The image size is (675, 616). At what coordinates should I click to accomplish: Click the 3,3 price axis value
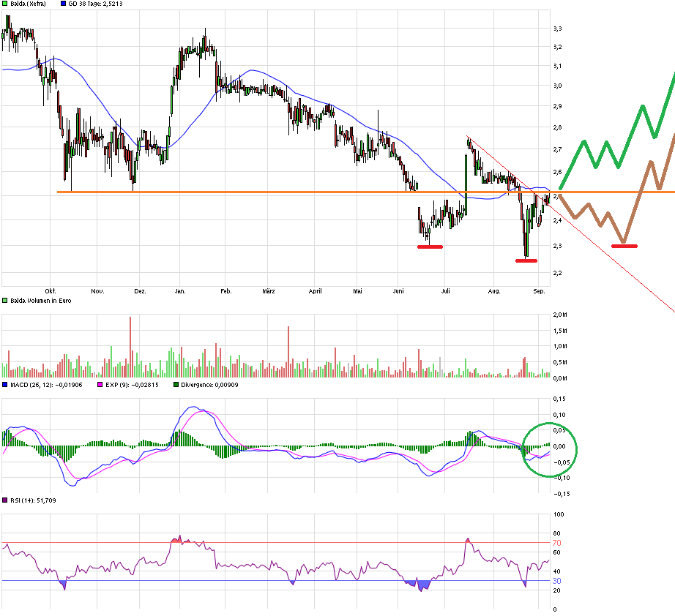(557, 29)
